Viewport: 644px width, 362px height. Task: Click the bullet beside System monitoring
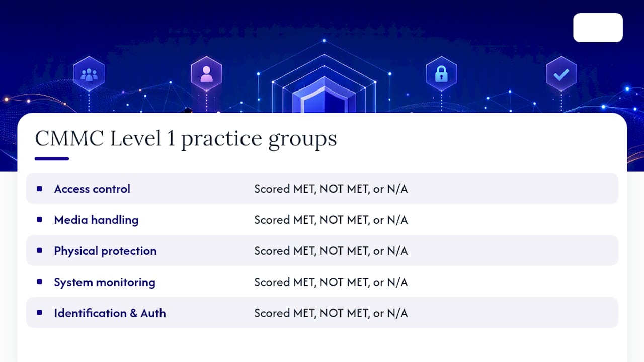pos(40,282)
